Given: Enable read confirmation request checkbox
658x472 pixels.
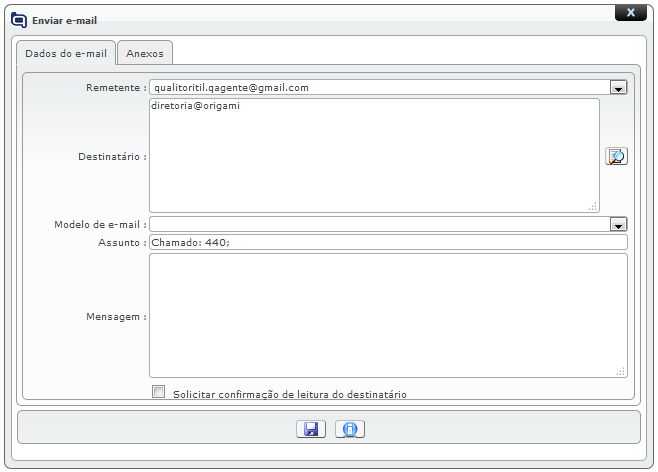Looking at the screenshot, I should click(x=158, y=392).
